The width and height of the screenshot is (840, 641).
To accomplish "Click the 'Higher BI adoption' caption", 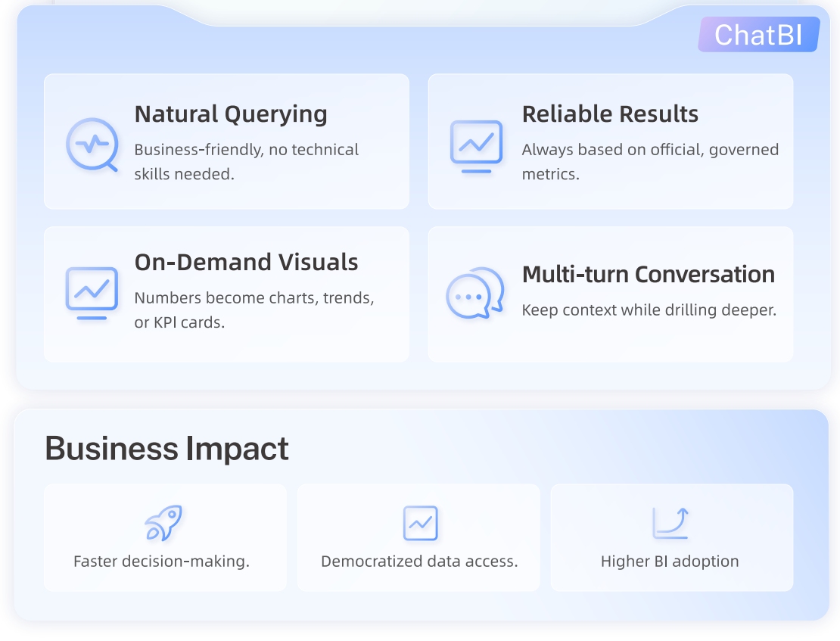I will (x=670, y=562).
